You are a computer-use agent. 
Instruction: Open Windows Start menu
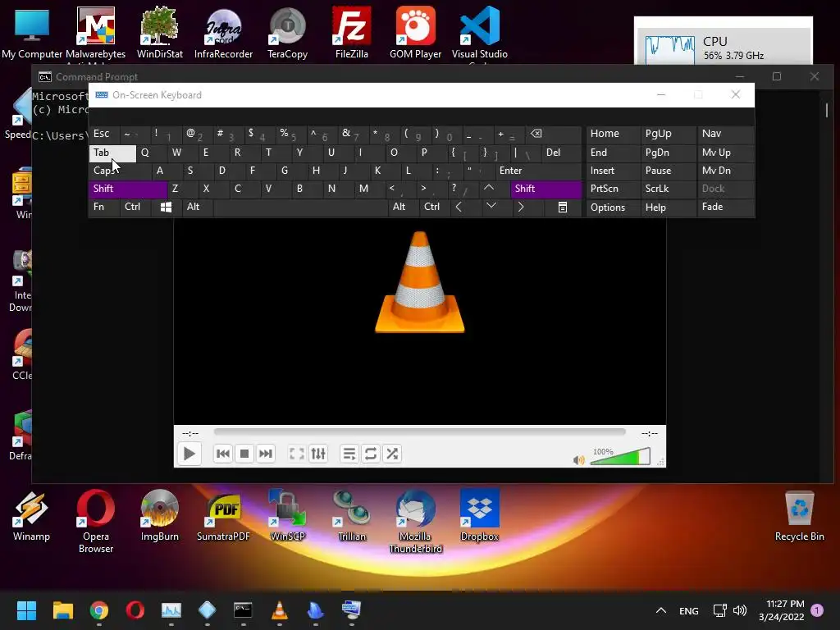26,610
